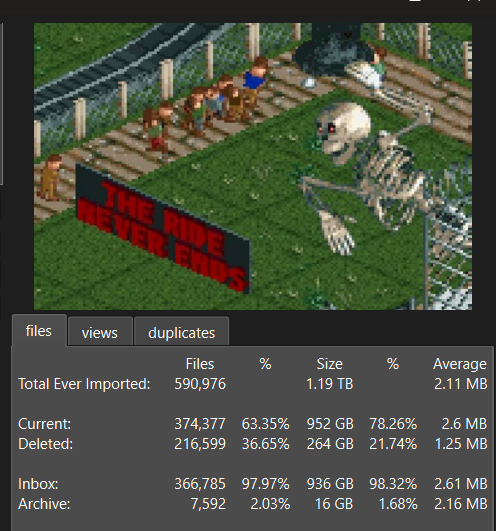The height and width of the screenshot is (531, 496).
Task: Click archive file count 7,592
Action: 208,504
